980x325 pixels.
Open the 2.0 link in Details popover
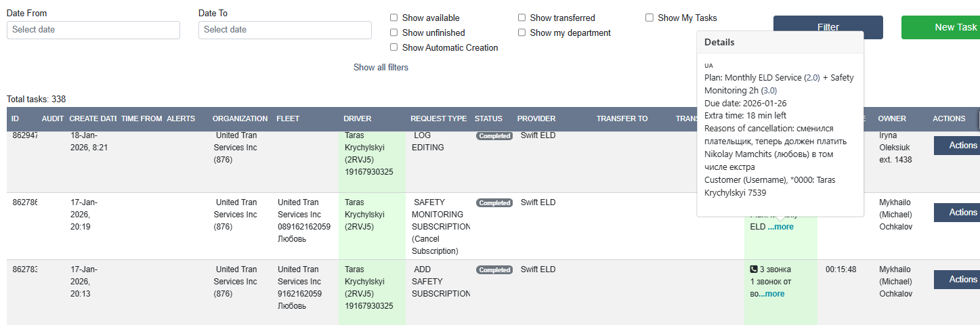click(811, 78)
